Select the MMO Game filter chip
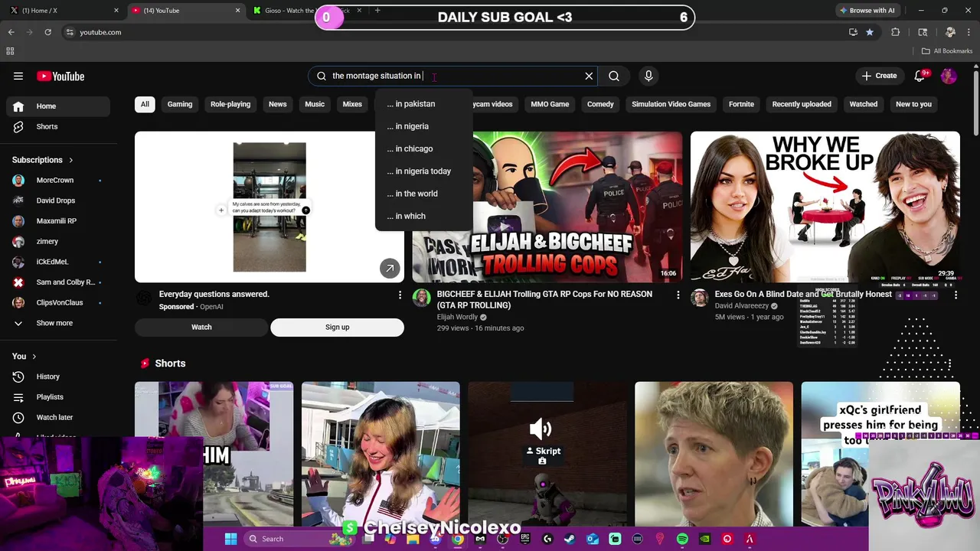 tap(550, 104)
